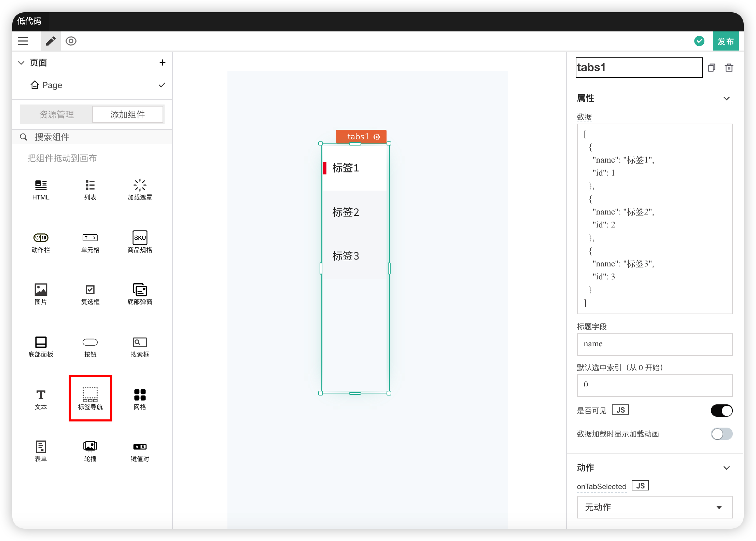Select 标签2 tab in the canvas
Viewport: 756px width, 541px height.
pyautogui.click(x=346, y=212)
